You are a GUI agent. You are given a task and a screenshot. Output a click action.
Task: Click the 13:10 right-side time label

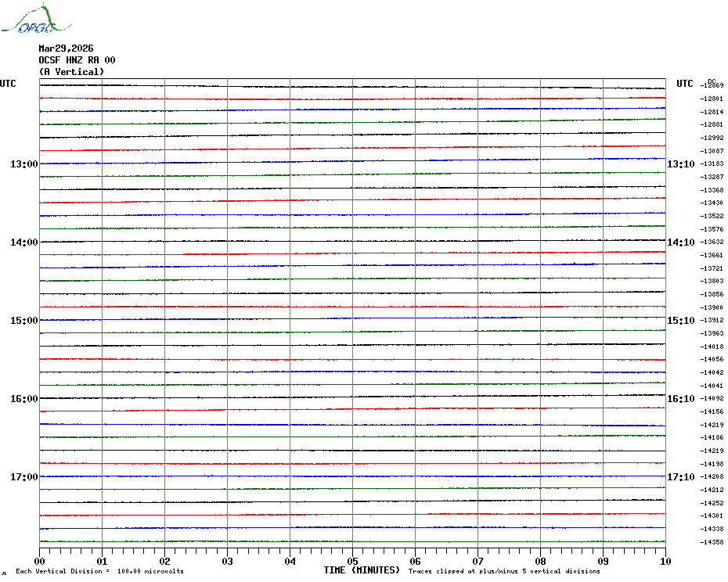681,164
